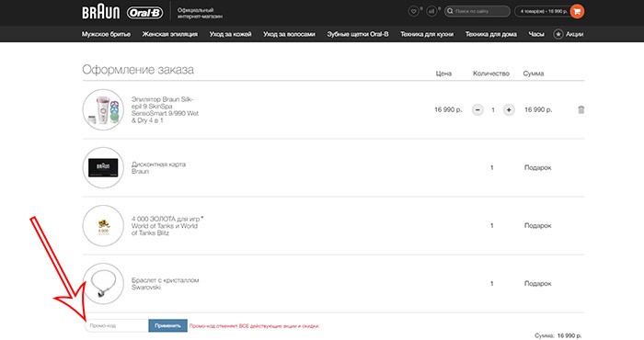Image resolution: width=644 pixels, height=340 pixels.
Task: Open Мужское бритье menu
Action: point(106,34)
